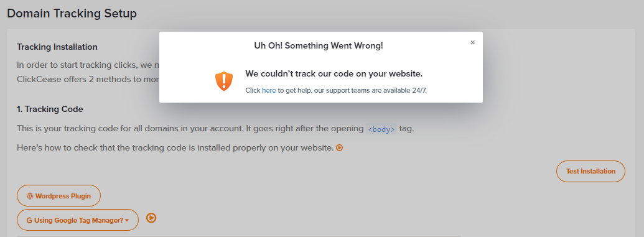Select the 'Uh Oh! Something Went Wrong!' title
Viewport: 644px width, 237px height.
(319, 45)
